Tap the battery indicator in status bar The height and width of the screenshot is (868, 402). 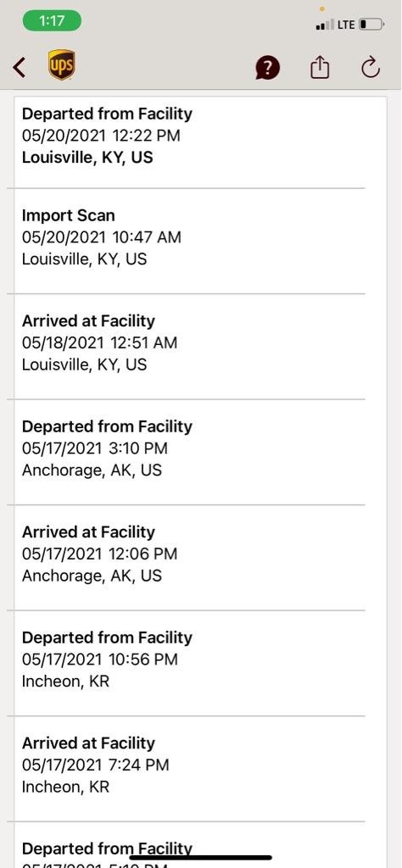click(371, 25)
